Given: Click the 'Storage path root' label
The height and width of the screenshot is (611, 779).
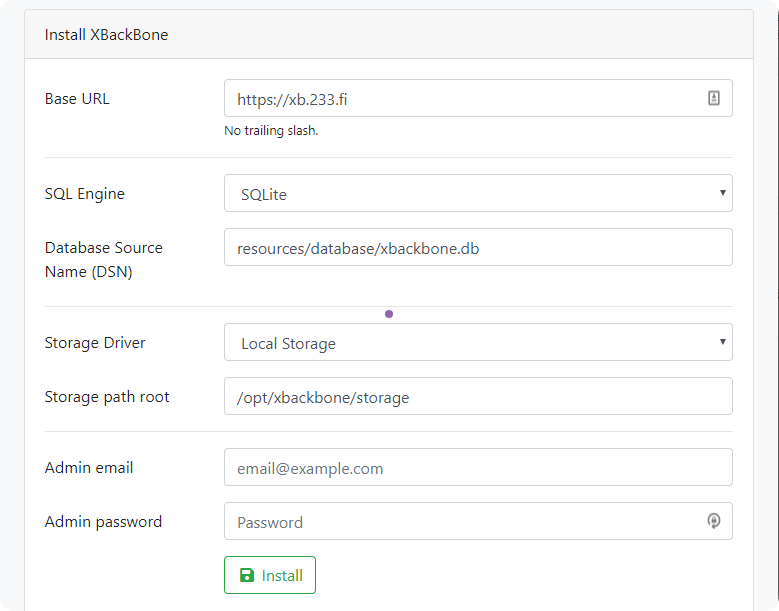Looking at the screenshot, I should (107, 397).
